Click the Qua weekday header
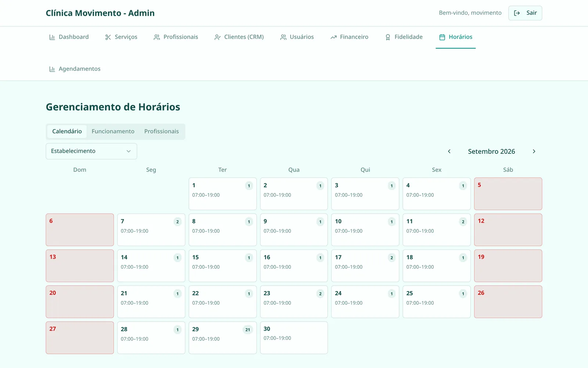The height and width of the screenshot is (368, 588). point(294,170)
